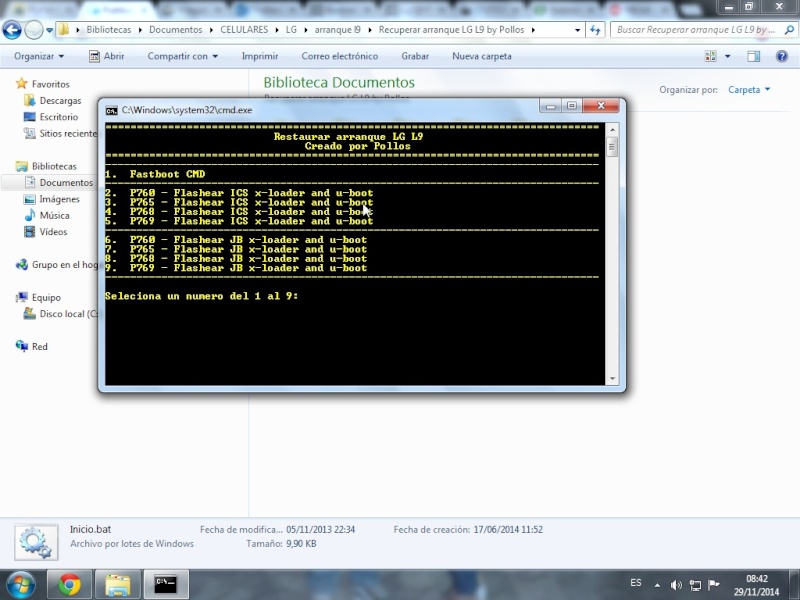Screen dimensions: 800x600
Task: Select Disco local (C:) in navigation pane
Action: point(68,314)
